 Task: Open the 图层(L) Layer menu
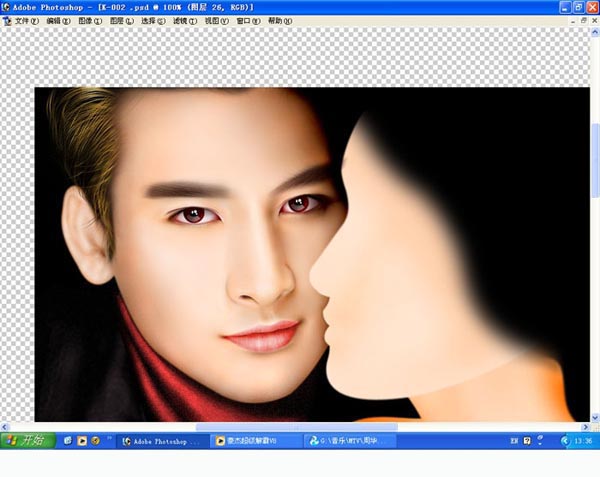[x=122, y=21]
